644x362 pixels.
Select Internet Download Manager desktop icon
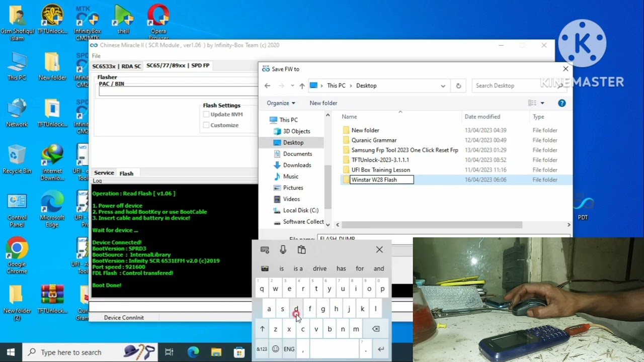(52, 162)
